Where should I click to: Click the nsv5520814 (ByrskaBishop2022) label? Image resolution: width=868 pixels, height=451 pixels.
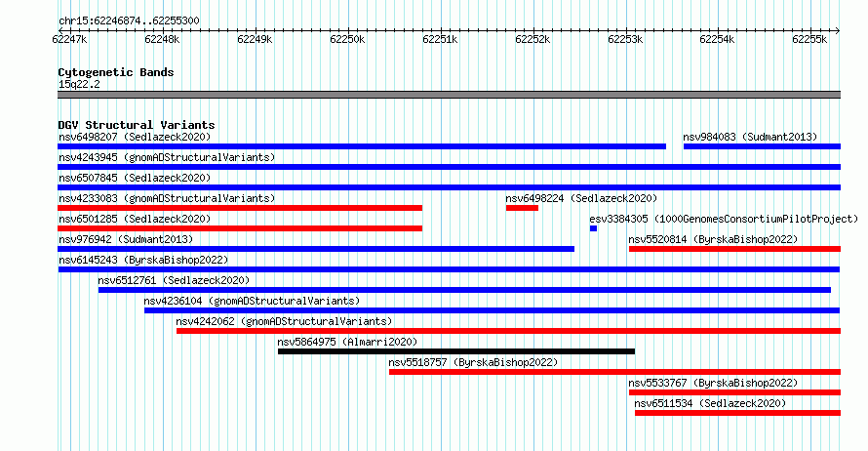713,239
